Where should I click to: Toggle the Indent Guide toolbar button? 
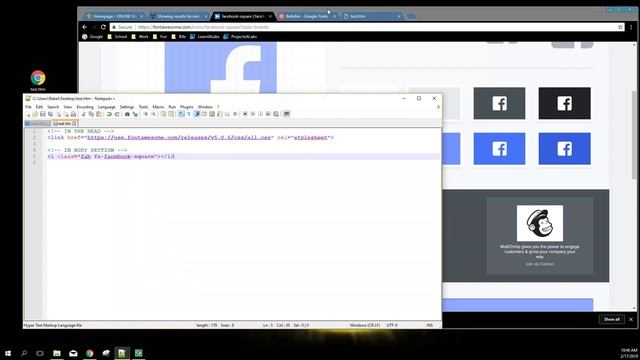[196, 114]
